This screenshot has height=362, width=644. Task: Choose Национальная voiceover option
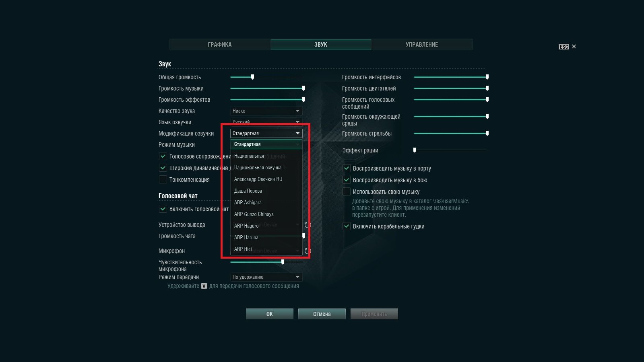[x=266, y=156]
